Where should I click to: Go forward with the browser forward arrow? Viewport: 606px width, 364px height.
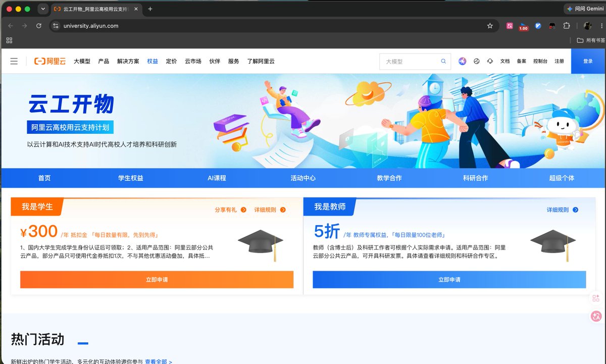point(24,26)
